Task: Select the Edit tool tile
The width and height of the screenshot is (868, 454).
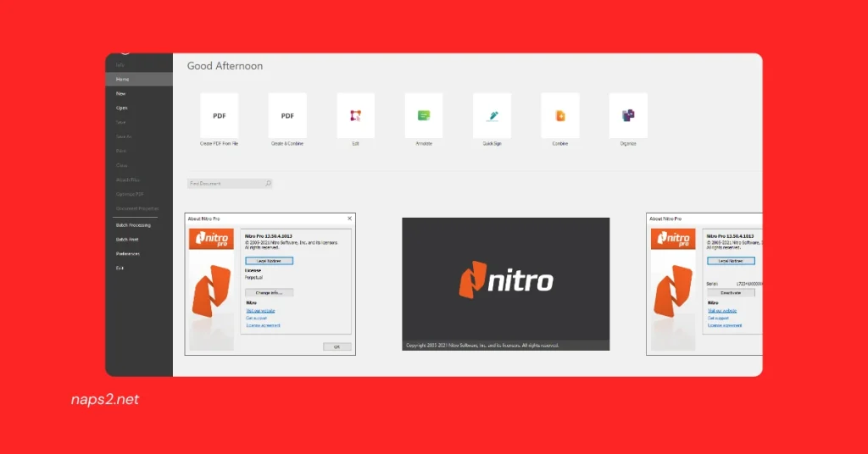Action: [x=355, y=116]
